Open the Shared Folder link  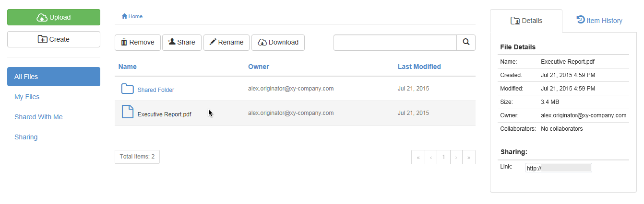[155, 90]
